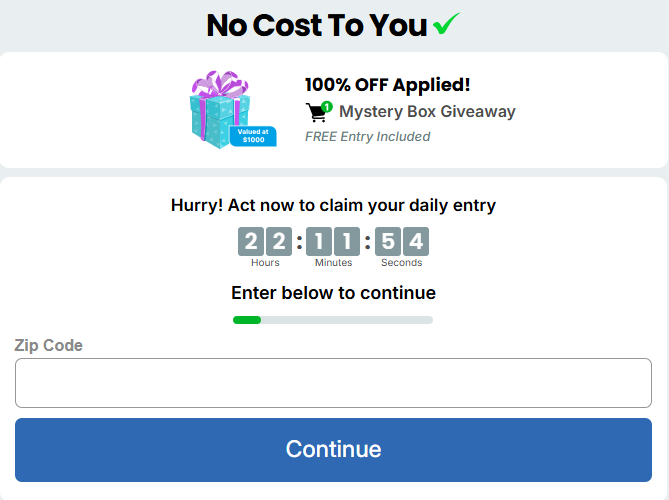Image resolution: width=669 pixels, height=500 pixels.
Task: Click the green cart badge number
Action: point(326,106)
